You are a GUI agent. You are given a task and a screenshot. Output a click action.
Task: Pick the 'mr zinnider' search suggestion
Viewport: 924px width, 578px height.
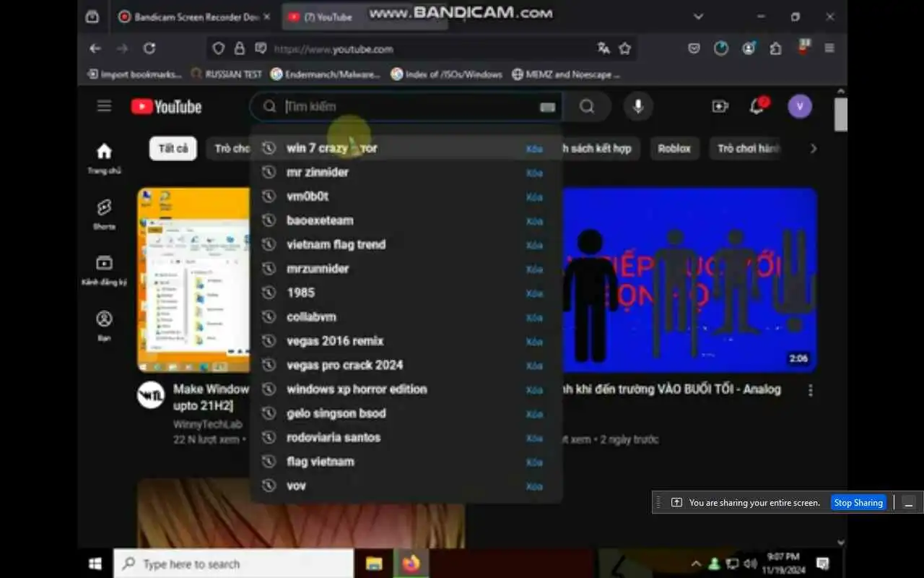click(x=406, y=172)
